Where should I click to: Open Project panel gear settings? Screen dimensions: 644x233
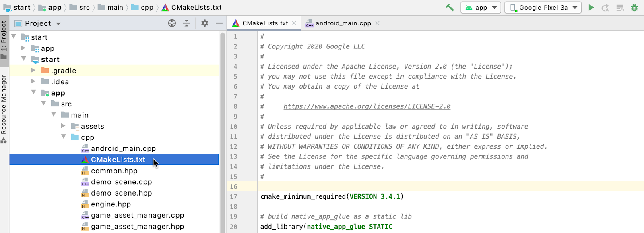coord(205,23)
